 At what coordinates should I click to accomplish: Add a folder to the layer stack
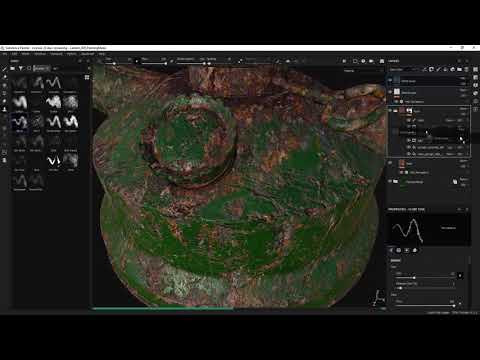(459, 69)
